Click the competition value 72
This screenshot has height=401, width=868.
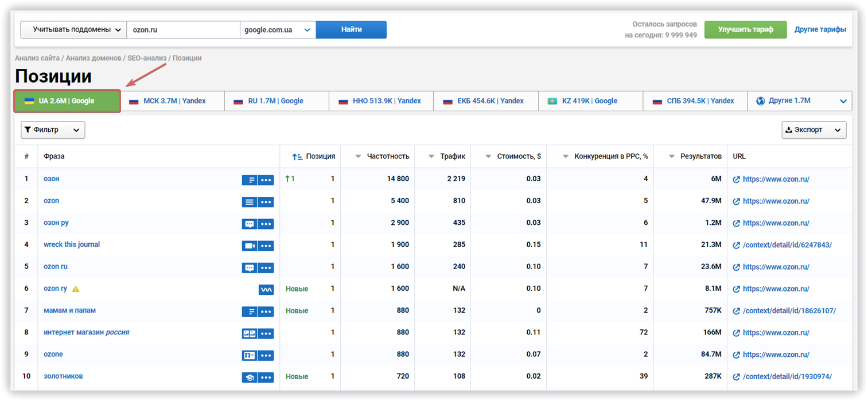pyautogui.click(x=644, y=333)
